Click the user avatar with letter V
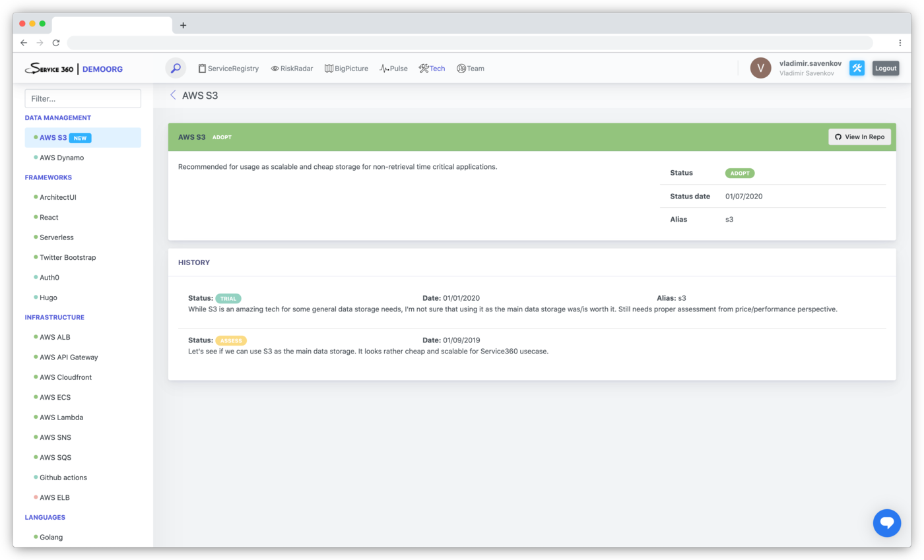Image resolution: width=924 pixels, height=560 pixels. click(760, 68)
